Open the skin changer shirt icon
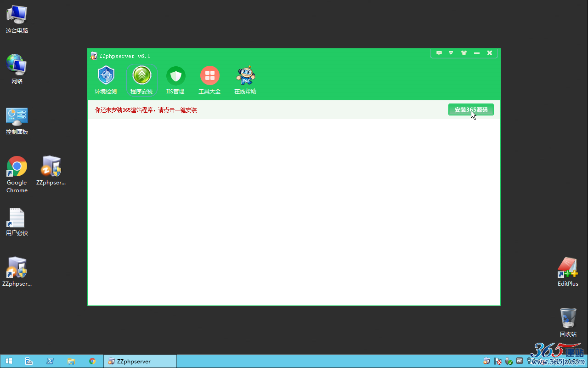This screenshot has width=588, height=368. click(x=464, y=53)
